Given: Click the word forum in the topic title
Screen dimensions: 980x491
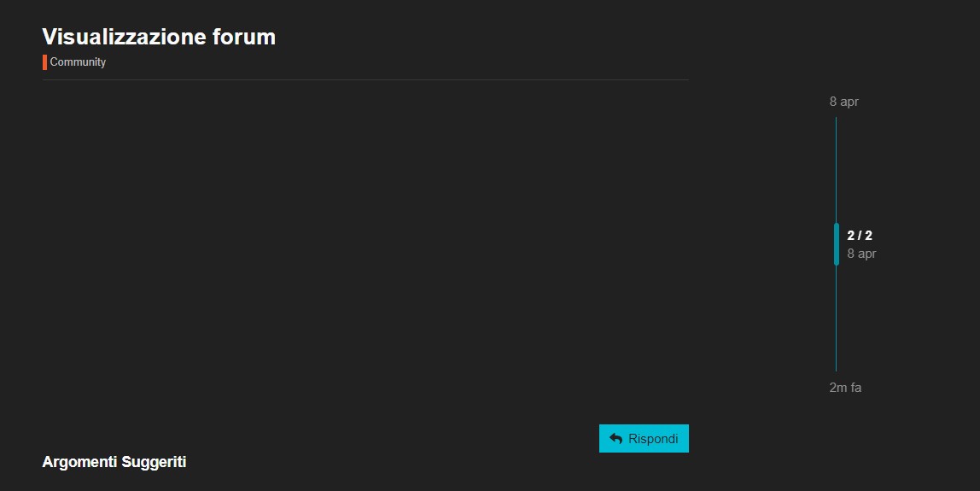Looking at the screenshot, I should 244,37.
